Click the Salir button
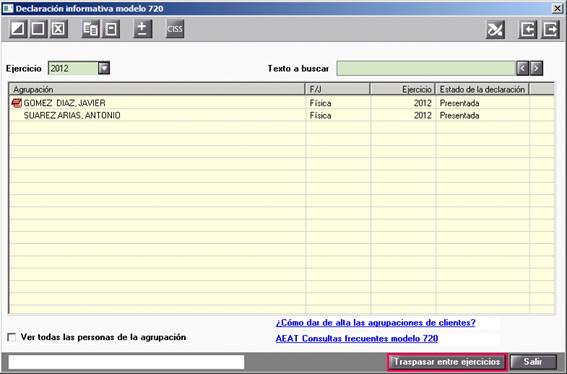Image resolution: width=567 pixels, height=374 pixels. [x=533, y=362]
